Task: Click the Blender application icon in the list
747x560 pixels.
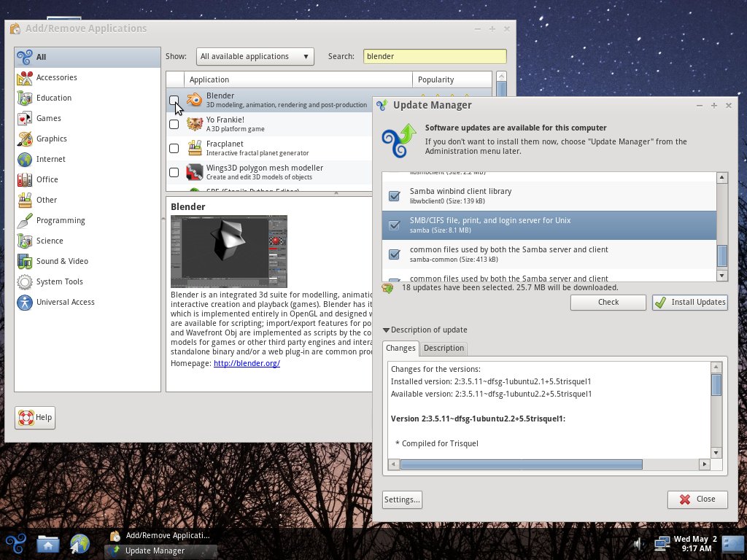Action: [x=194, y=99]
